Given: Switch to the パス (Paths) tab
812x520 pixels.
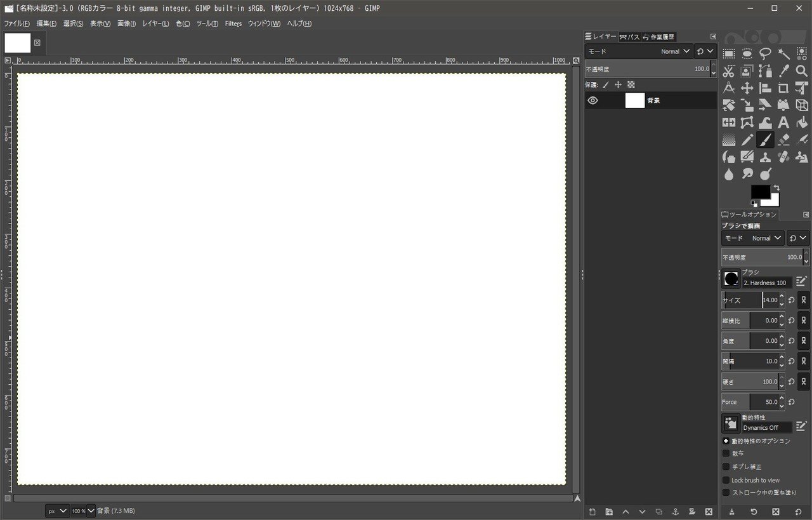Looking at the screenshot, I should [x=630, y=36].
